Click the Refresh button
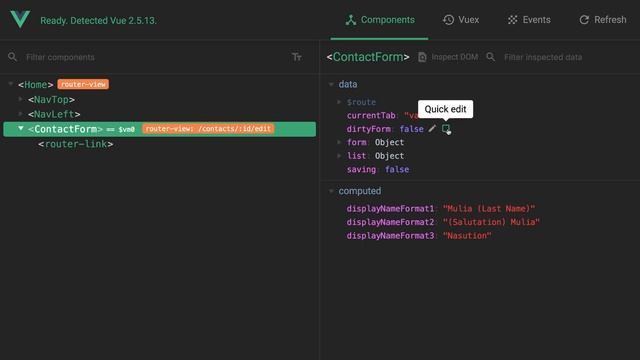The height and width of the screenshot is (360, 640). (602, 20)
